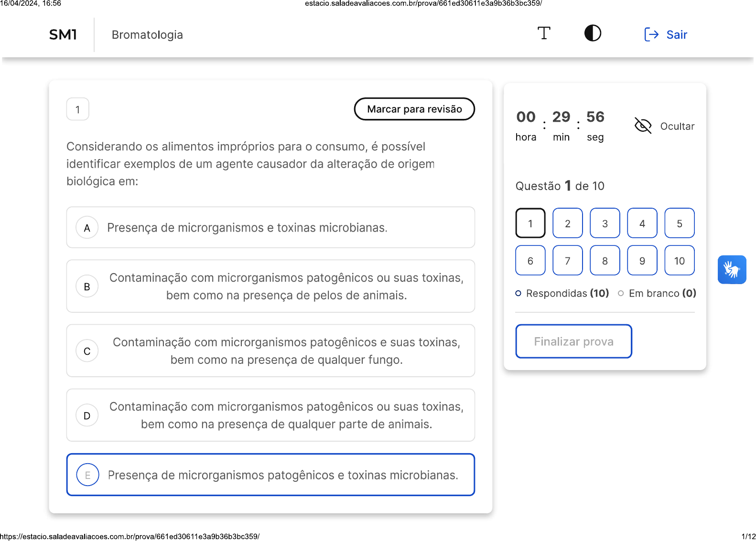The height and width of the screenshot is (541, 756).
Task: Hide the timer with crossed-eye icon
Action: (643, 126)
